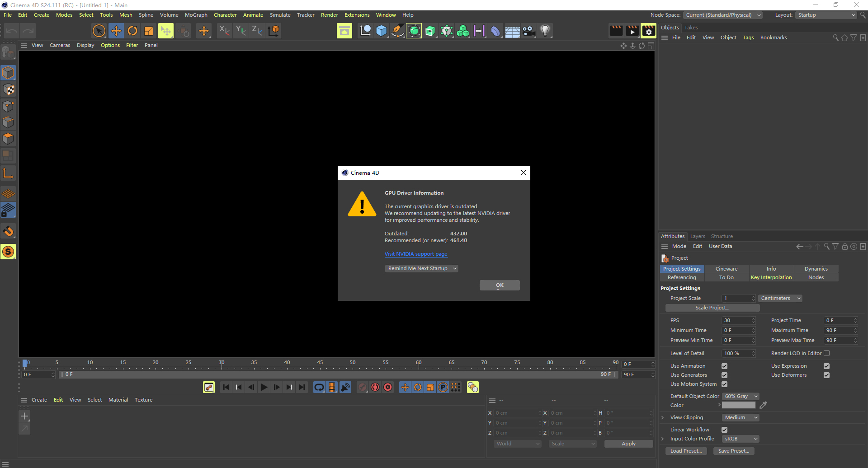Render to Picture Viewer
This screenshot has width=868, height=468.
(x=632, y=31)
